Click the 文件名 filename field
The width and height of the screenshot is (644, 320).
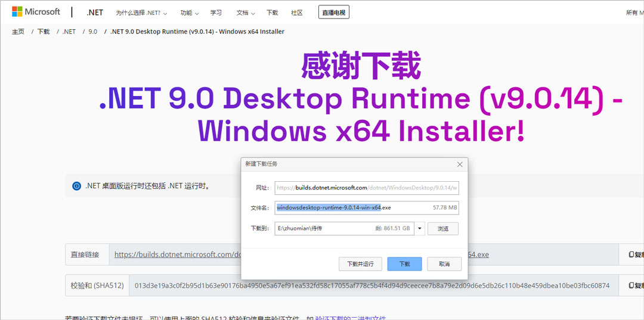point(366,207)
